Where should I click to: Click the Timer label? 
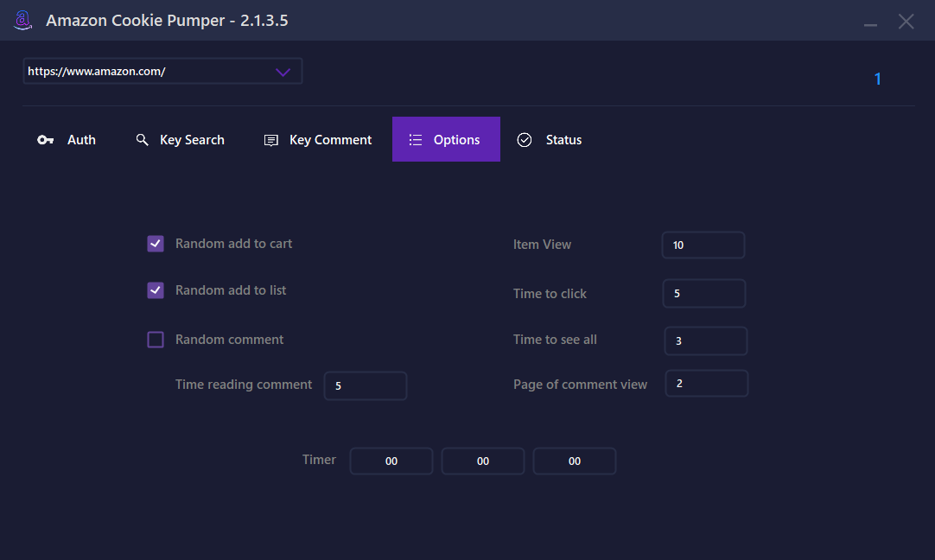click(x=319, y=460)
